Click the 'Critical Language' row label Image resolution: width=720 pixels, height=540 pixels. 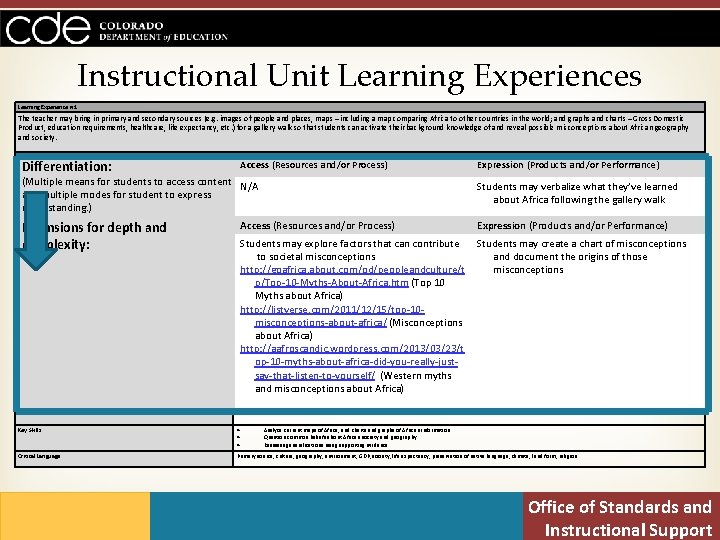point(39,456)
